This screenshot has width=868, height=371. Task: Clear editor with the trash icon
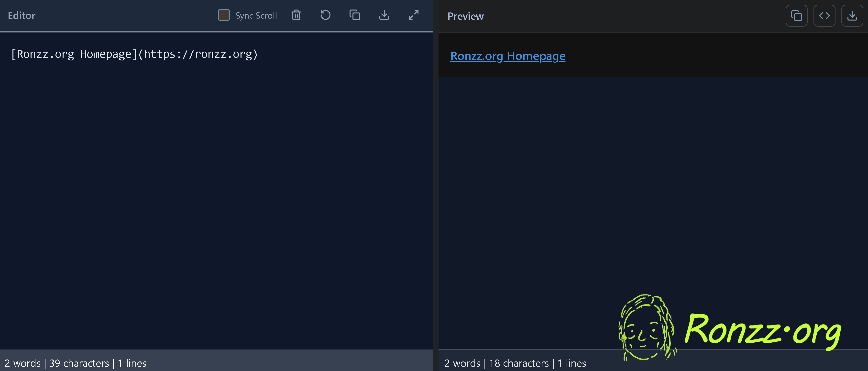(x=296, y=15)
